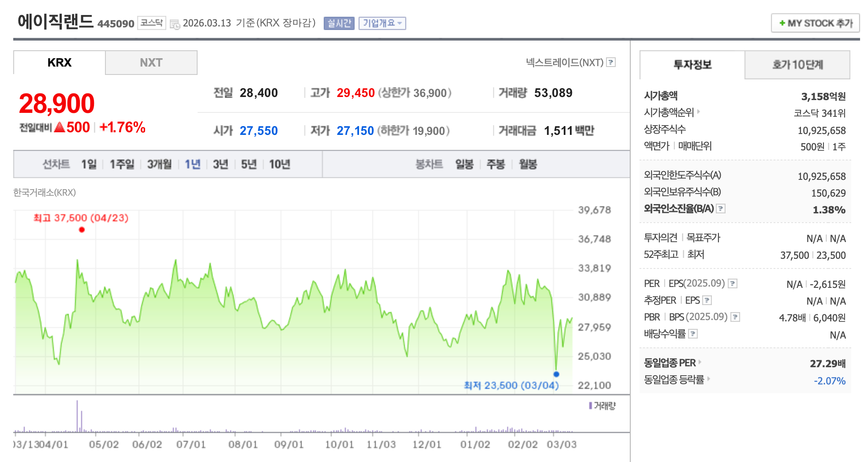Click the plus icon on MY STOCK 추가
The image size is (868, 462).
pyautogui.click(x=782, y=23)
